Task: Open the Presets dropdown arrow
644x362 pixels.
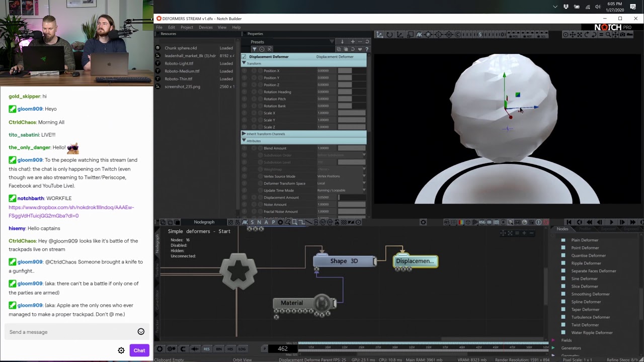Action: tap(332, 42)
